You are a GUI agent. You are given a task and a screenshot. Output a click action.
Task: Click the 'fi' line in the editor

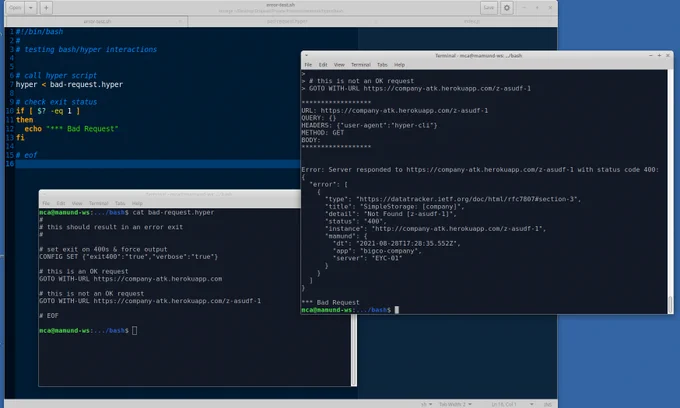[x=20, y=137]
